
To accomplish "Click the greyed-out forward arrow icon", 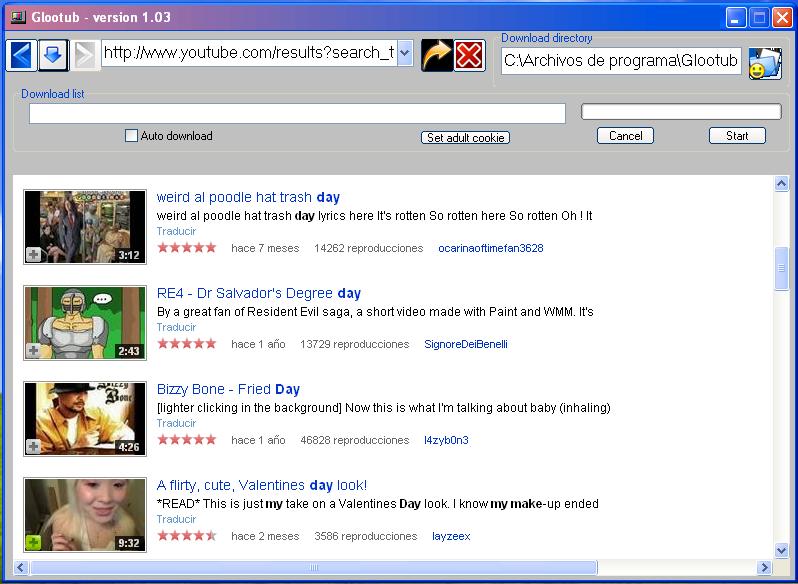I will [84, 55].
